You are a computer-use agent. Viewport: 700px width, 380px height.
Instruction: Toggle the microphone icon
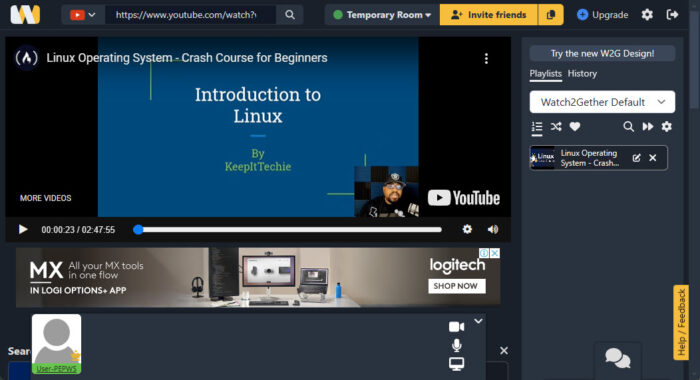[x=456, y=345]
